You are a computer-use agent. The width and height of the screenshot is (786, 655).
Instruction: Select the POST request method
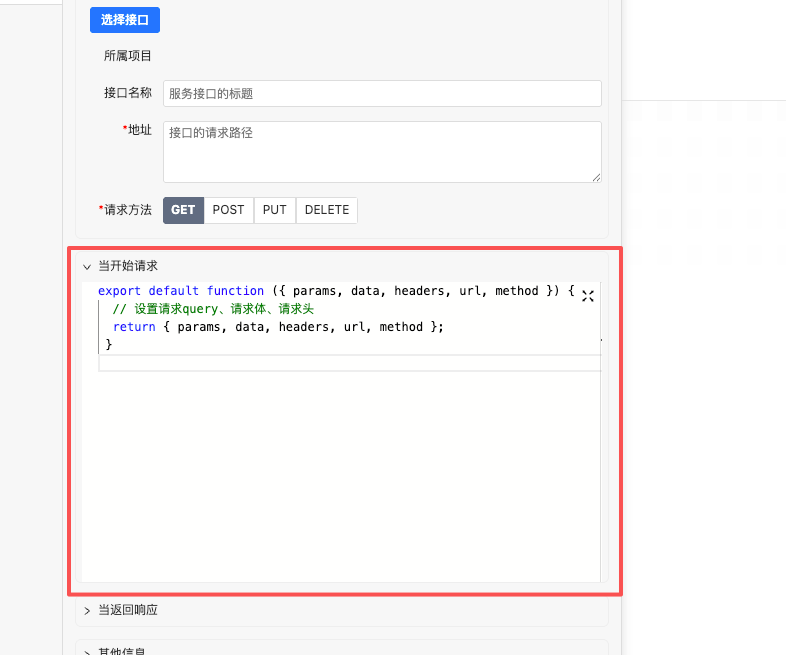click(228, 210)
